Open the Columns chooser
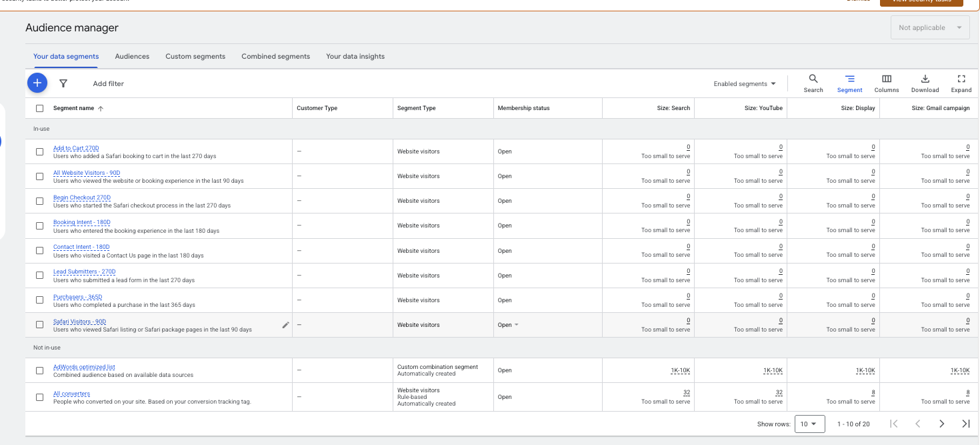980x445 pixels. [x=887, y=83]
